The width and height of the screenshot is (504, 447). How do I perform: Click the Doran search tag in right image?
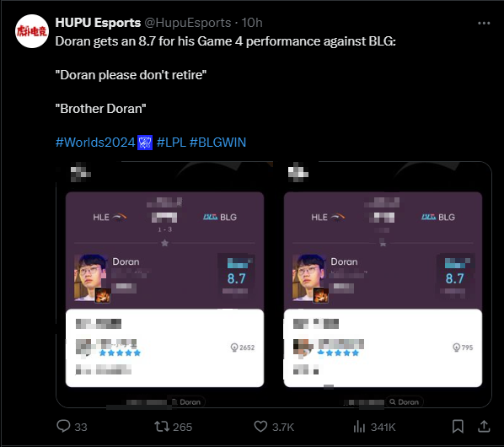click(x=405, y=402)
